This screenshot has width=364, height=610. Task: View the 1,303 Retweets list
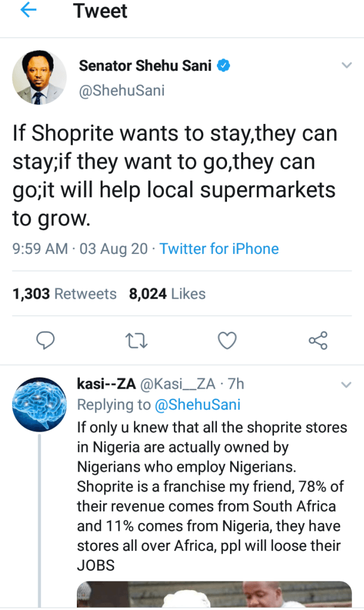tap(64, 294)
